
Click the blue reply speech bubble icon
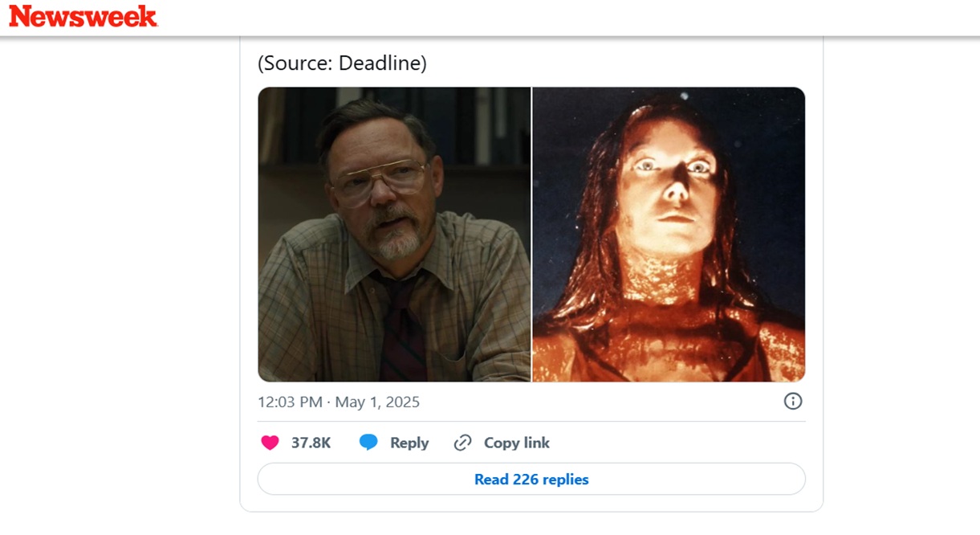coord(368,443)
